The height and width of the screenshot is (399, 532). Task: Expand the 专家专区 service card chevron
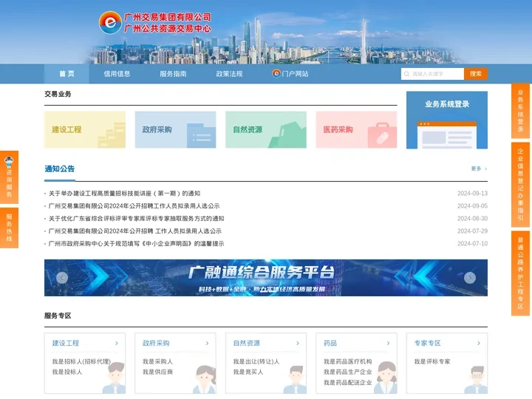tap(479, 344)
